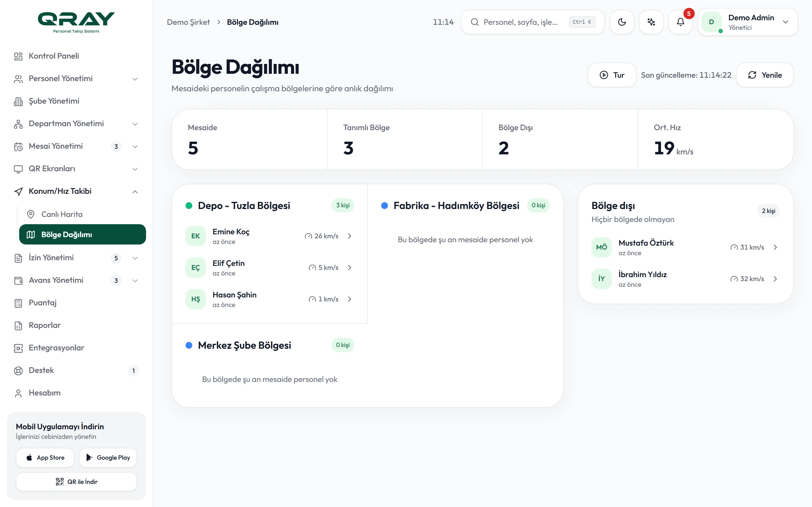
Task: Go to Demo Şirket breadcrumb link
Action: tap(188, 22)
